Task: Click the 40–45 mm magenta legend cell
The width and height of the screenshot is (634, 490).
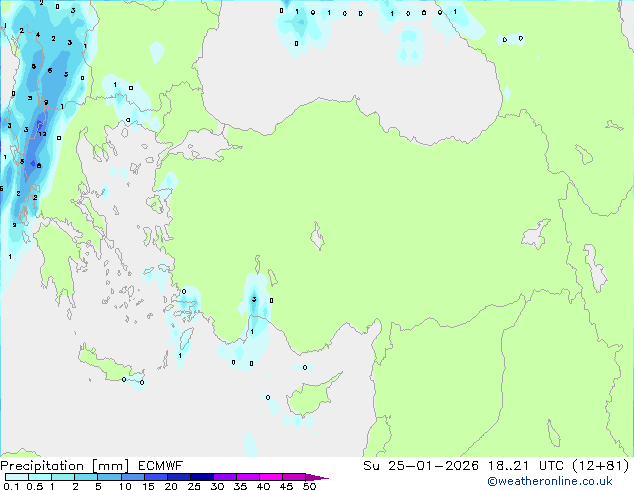Action: tap(271, 477)
